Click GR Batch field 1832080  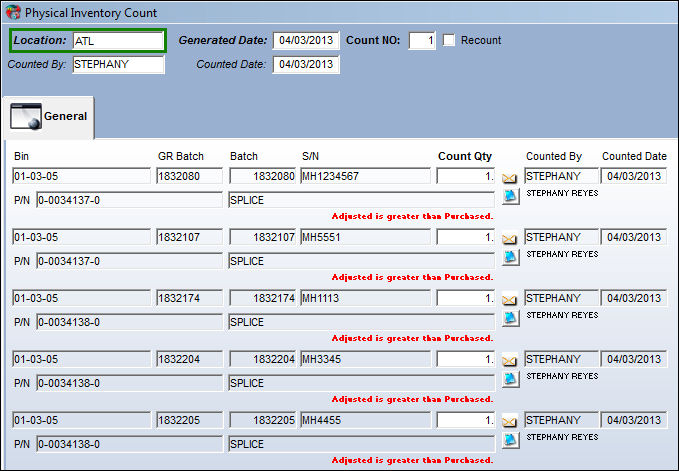(x=189, y=176)
